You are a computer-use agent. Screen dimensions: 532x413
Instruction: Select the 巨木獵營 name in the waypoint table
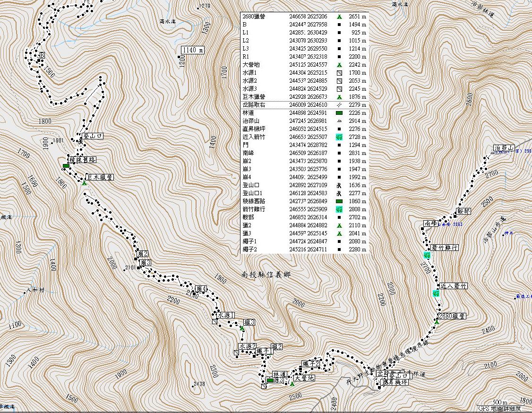(254, 97)
